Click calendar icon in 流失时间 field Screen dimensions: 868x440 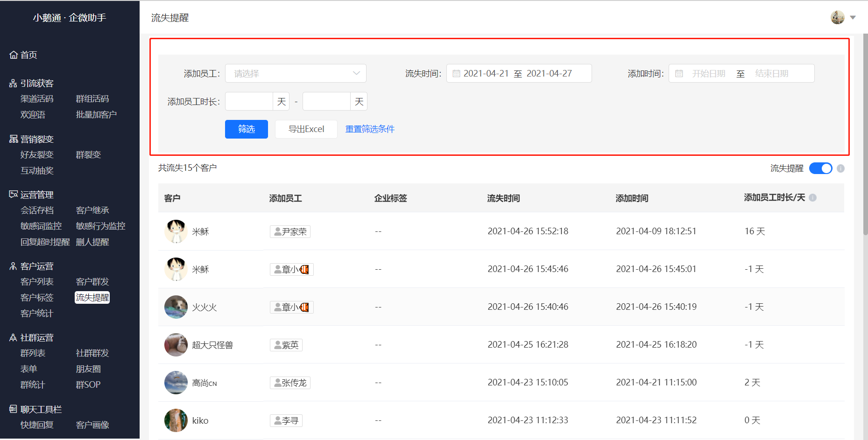pos(456,74)
